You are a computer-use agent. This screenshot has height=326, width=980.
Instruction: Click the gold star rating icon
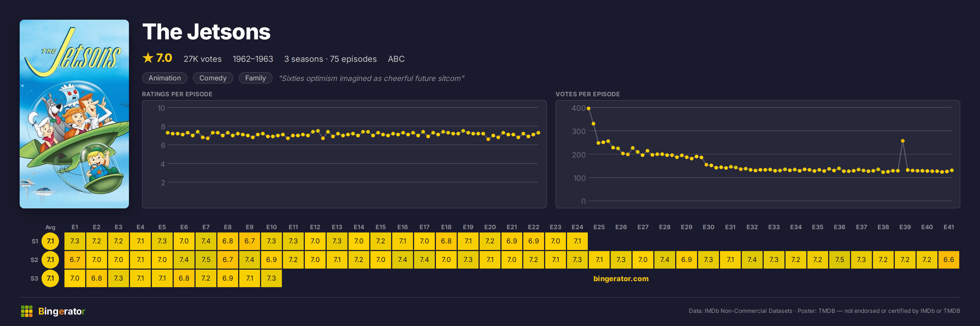pyautogui.click(x=148, y=58)
